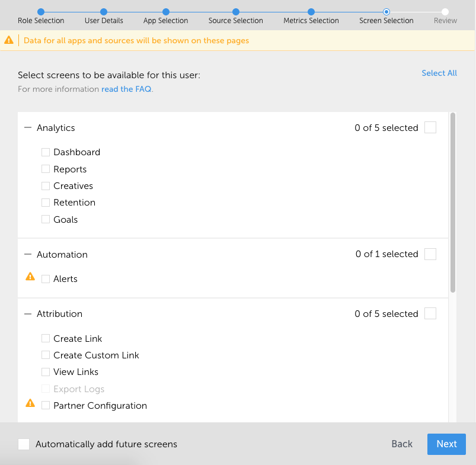Image resolution: width=476 pixels, height=465 pixels.
Task: Check the Dashboard screen checkbox
Action: [46, 152]
